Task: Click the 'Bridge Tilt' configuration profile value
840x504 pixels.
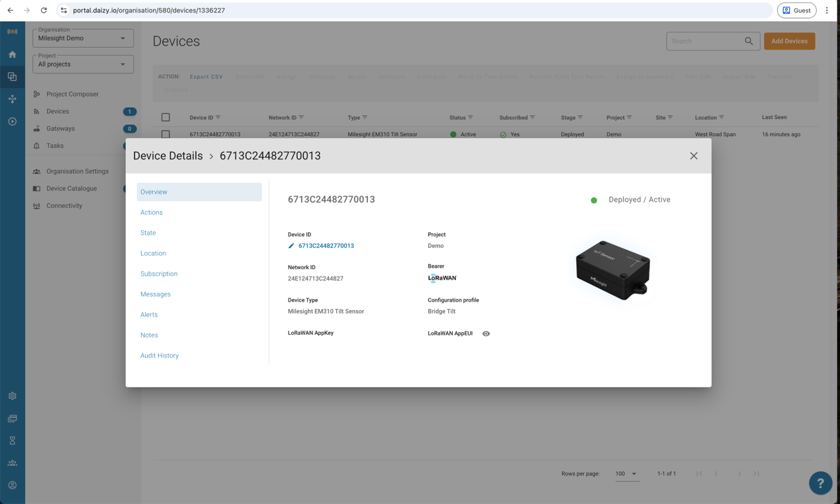Action: click(x=442, y=312)
